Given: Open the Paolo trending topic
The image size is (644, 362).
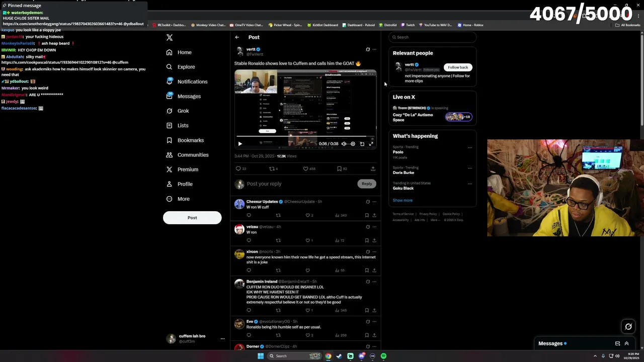Looking at the screenshot, I should 398,152.
